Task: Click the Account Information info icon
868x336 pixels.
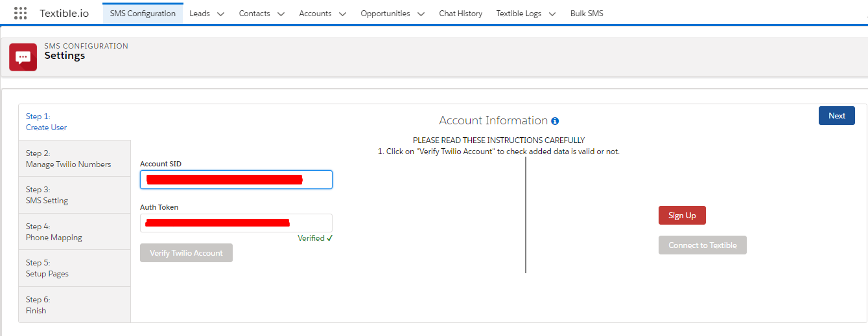Action: tap(555, 121)
